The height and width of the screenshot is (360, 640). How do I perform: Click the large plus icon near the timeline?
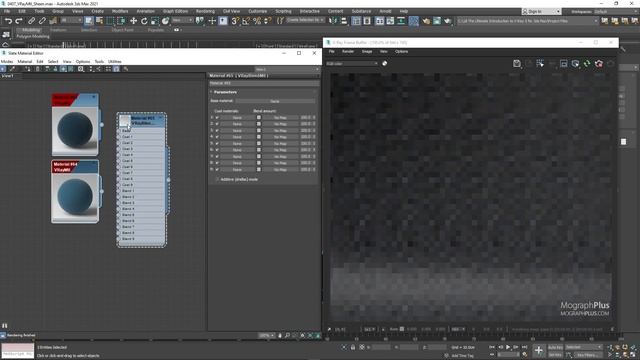[539, 350]
